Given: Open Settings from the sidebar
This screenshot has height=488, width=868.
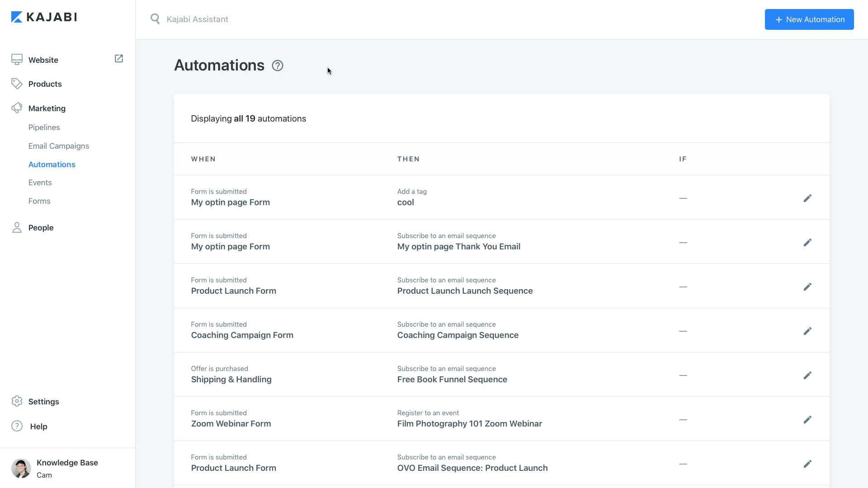Looking at the screenshot, I should tap(43, 402).
